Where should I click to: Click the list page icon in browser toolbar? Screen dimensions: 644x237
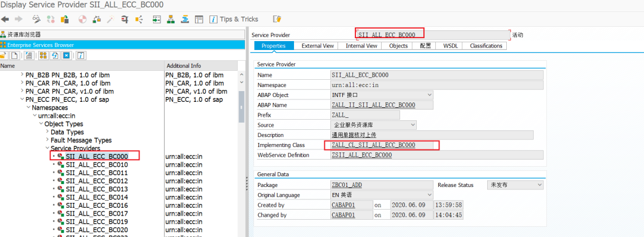tap(29, 55)
